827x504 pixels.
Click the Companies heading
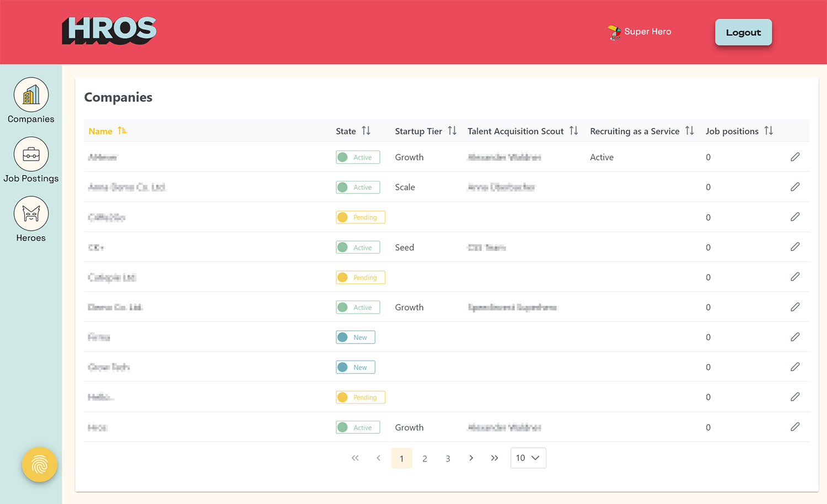118,97
